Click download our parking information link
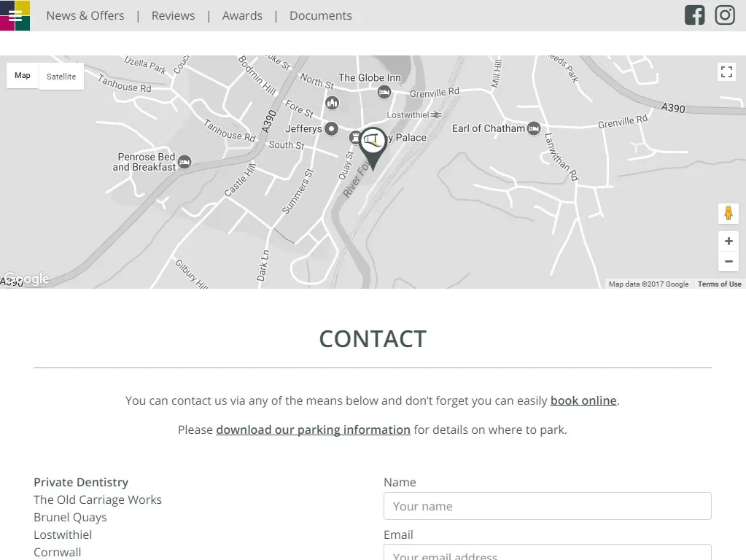This screenshot has width=746, height=560. point(313,429)
